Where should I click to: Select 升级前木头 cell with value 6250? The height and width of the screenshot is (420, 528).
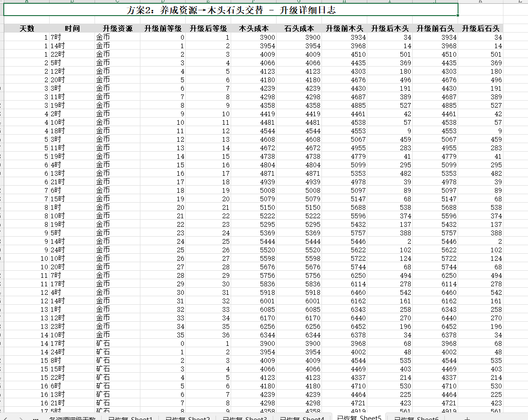(x=345, y=275)
